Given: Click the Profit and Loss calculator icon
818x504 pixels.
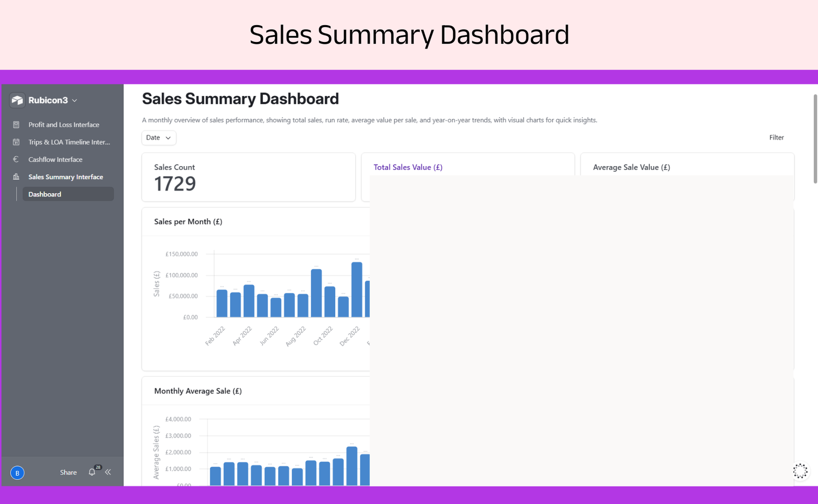Looking at the screenshot, I should point(16,125).
